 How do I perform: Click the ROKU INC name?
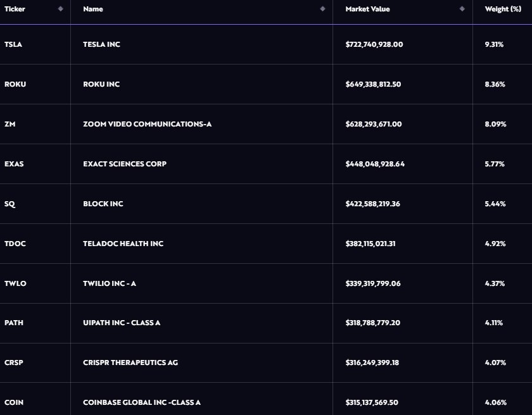(x=101, y=84)
